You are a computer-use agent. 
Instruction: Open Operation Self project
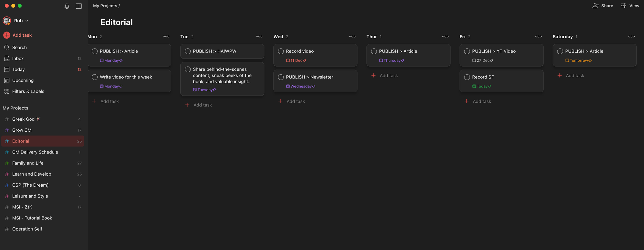pyautogui.click(x=43, y=229)
